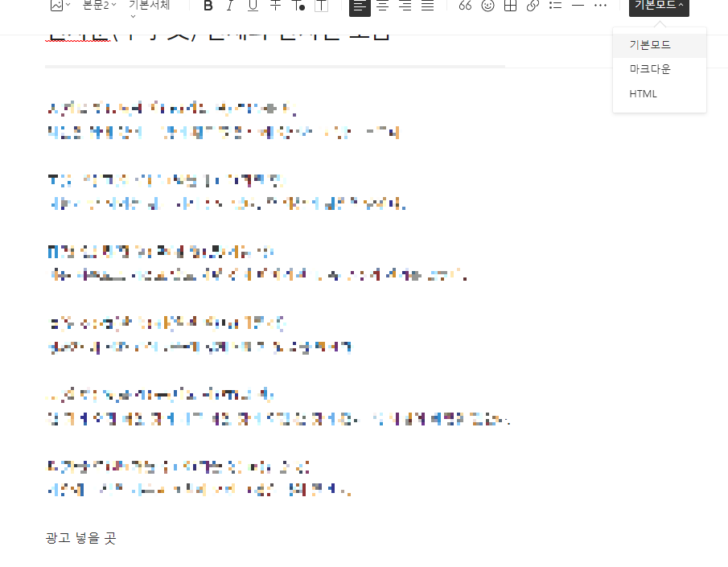Switch to HTML mode
The height and width of the screenshot is (567, 728).
click(x=660, y=94)
